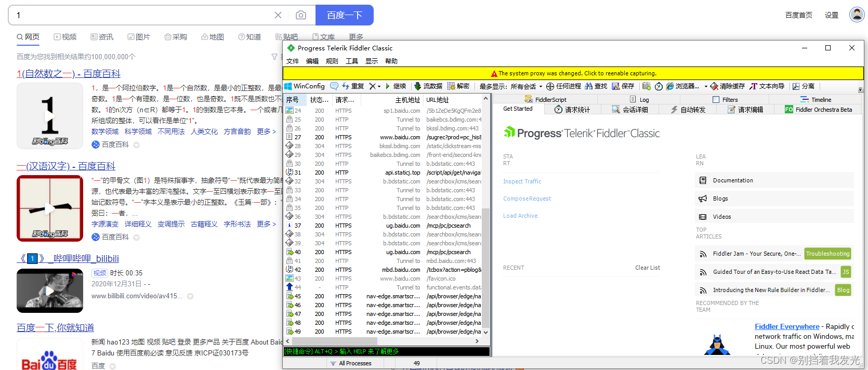Toggle the Stream (流数据) toolbar button

[428, 86]
